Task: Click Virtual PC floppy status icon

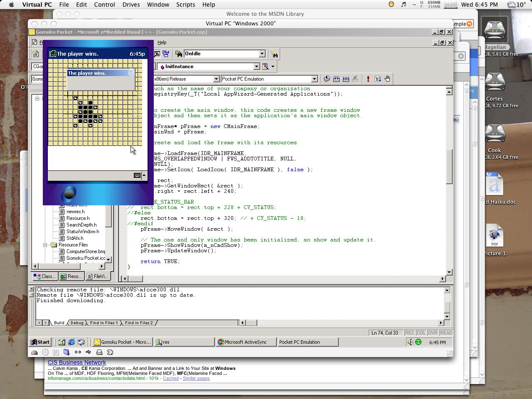Action: (56, 352)
